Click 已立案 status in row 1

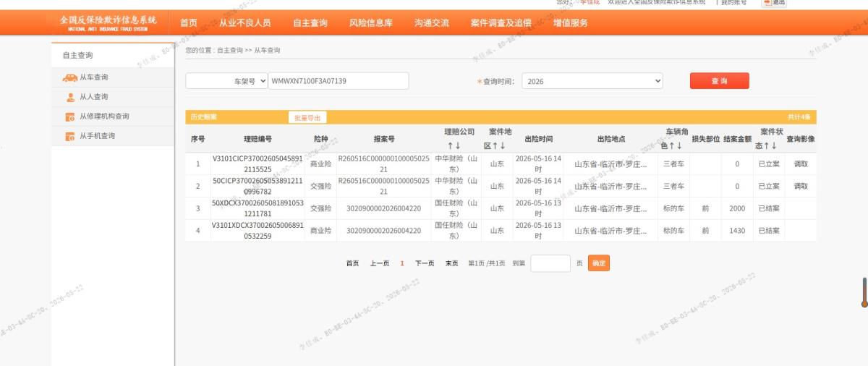769,164
